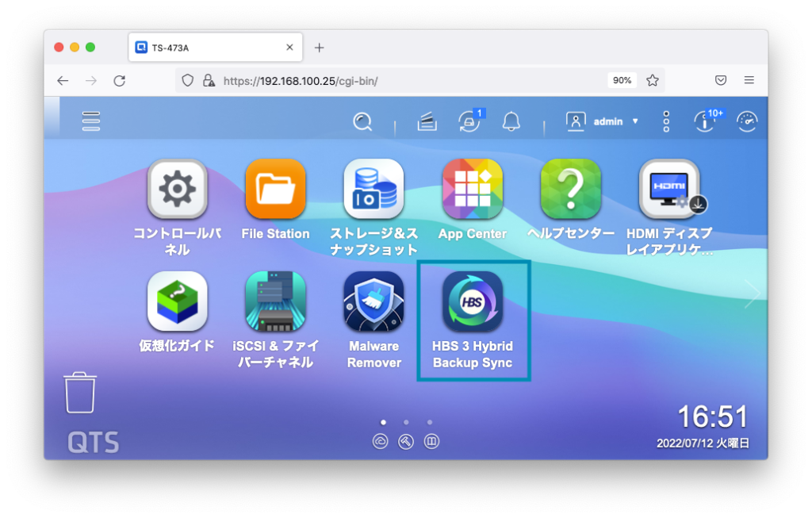Open App Center
Screen dimensions: 812x518
[473, 189]
